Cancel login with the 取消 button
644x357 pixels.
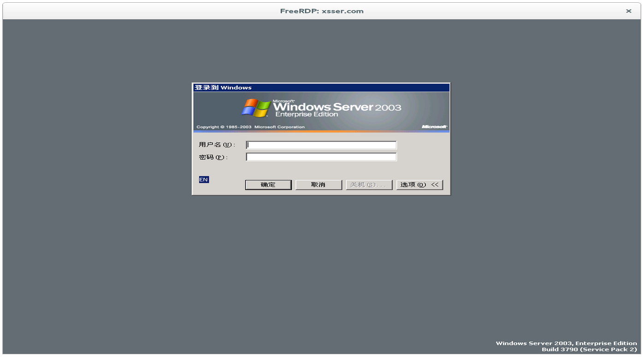click(x=319, y=185)
